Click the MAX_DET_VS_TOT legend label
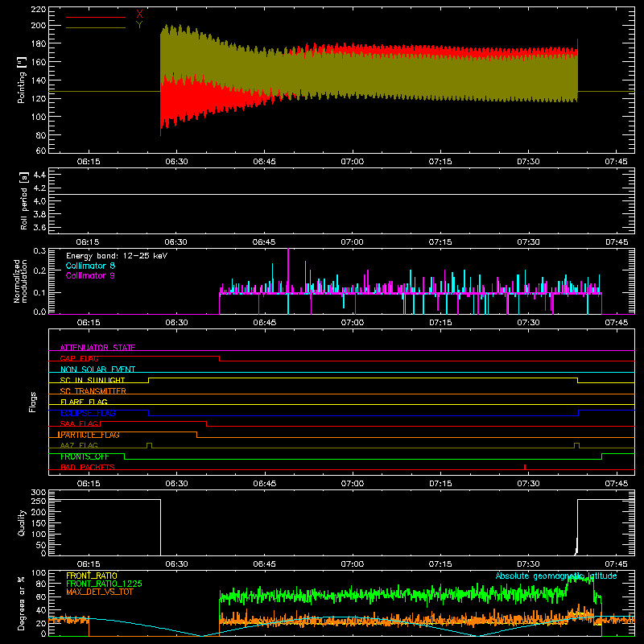The width and height of the screenshot is (644, 644). 100,592
